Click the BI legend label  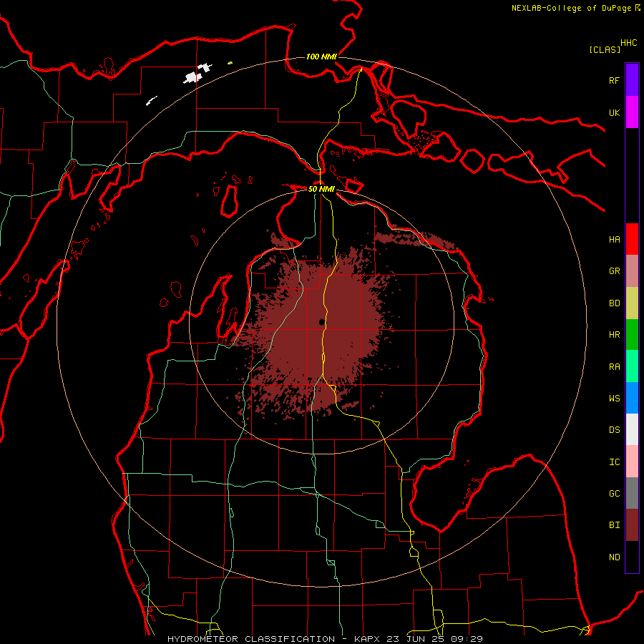614,525
